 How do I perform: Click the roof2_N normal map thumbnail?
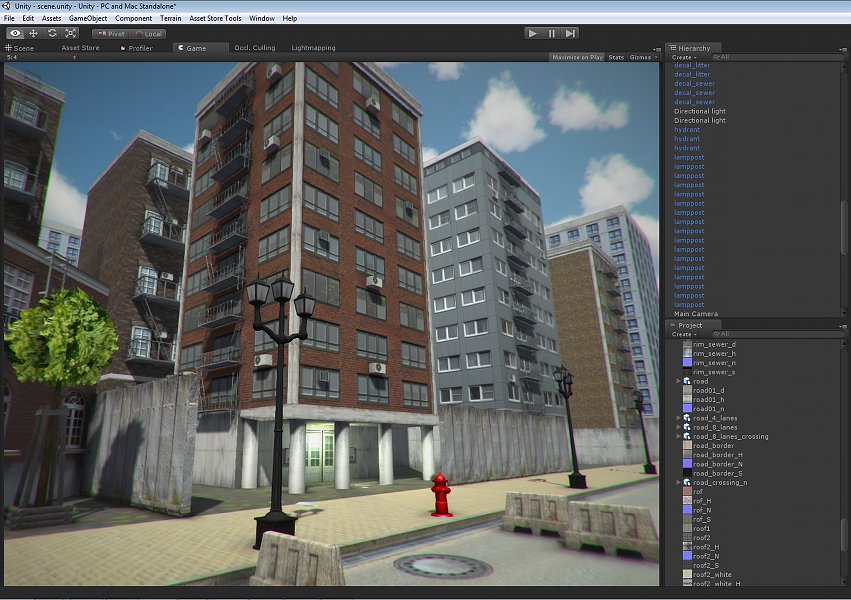click(x=687, y=557)
